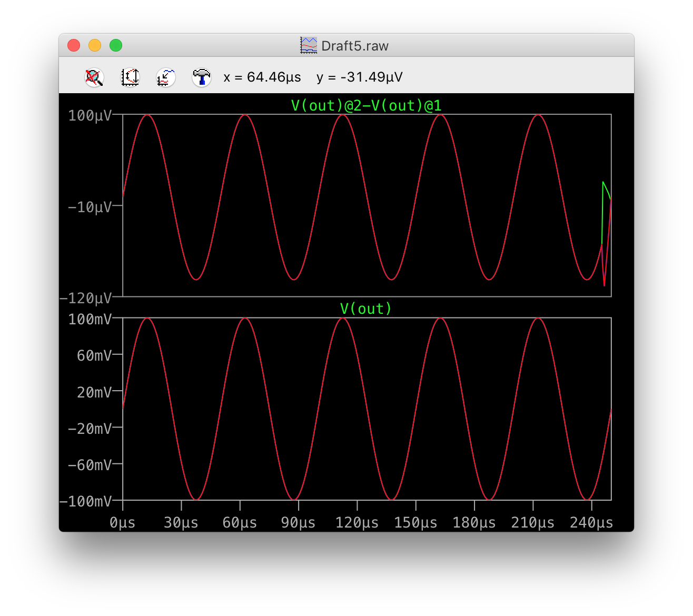Enter full screen using the green button
693x616 pixels.
tap(116, 46)
